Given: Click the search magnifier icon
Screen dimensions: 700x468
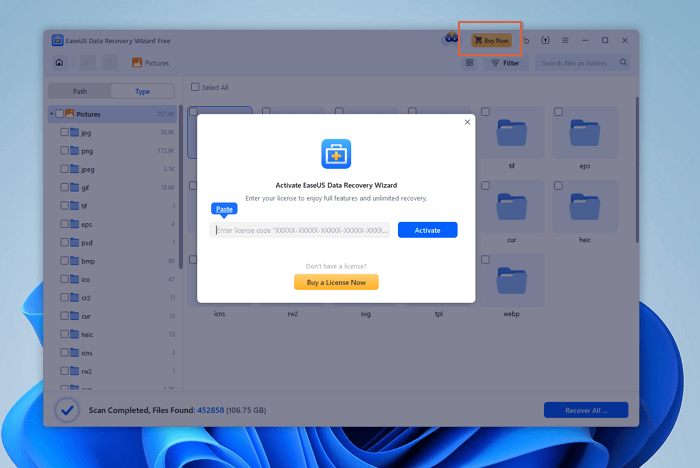Looking at the screenshot, I should tap(623, 63).
